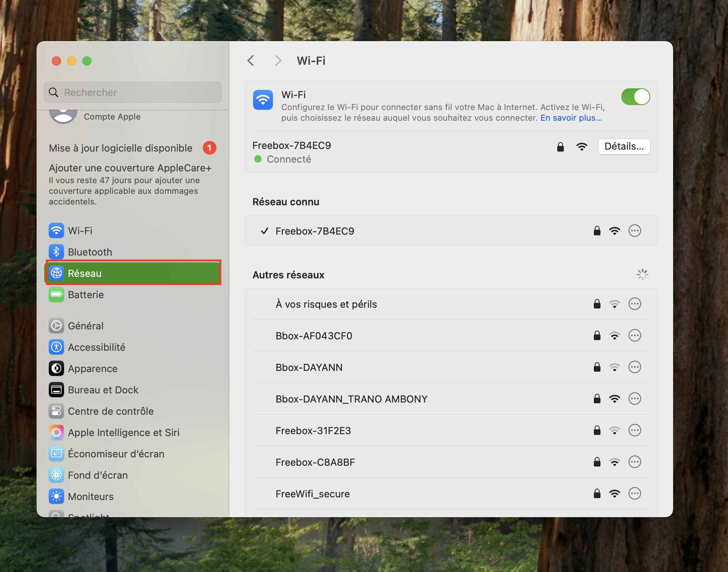Select the Apparence icon
The width and height of the screenshot is (728, 572).
point(56,368)
